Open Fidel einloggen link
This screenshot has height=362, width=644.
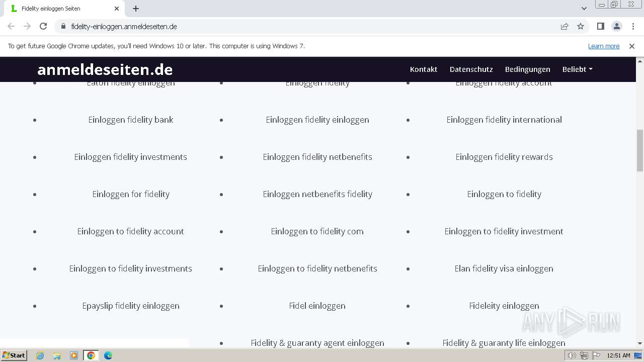[317, 306]
